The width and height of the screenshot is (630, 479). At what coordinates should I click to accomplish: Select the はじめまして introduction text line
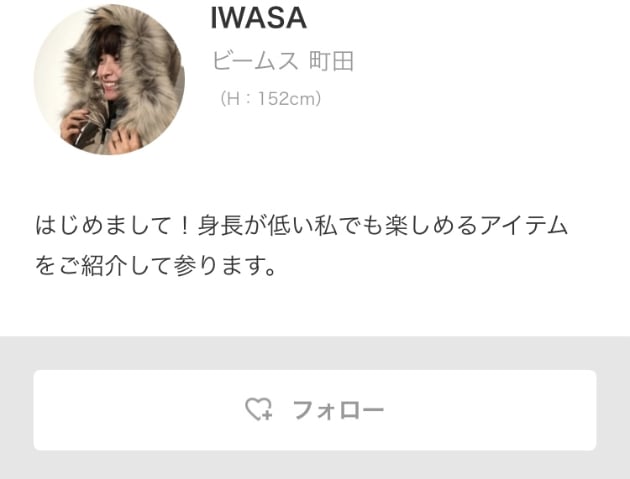[301, 225]
